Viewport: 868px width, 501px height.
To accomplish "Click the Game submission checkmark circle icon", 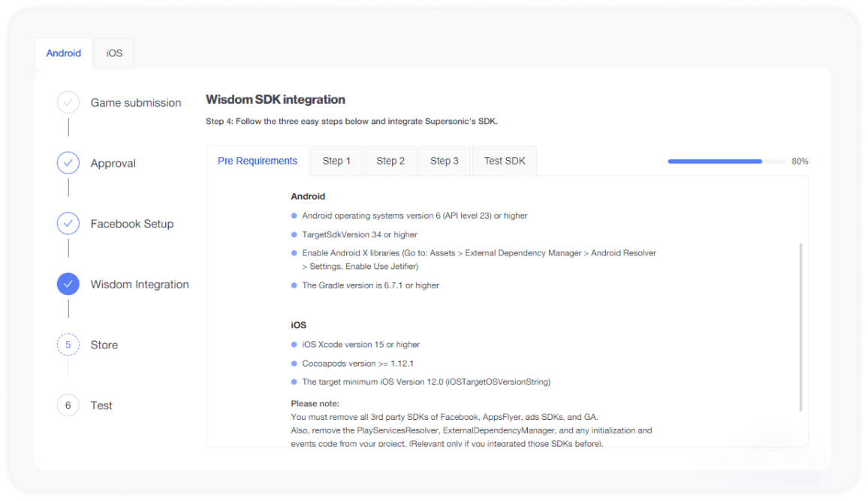I will [x=68, y=102].
